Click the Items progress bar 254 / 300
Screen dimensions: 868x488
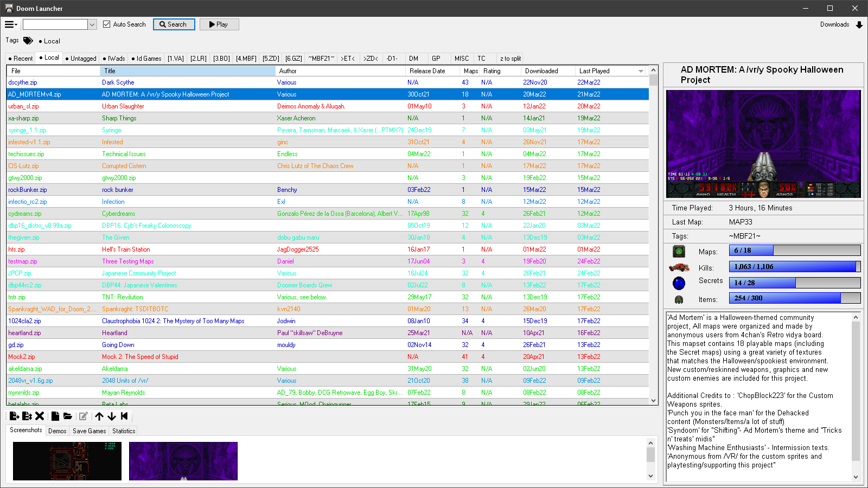pyautogui.click(x=795, y=298)
